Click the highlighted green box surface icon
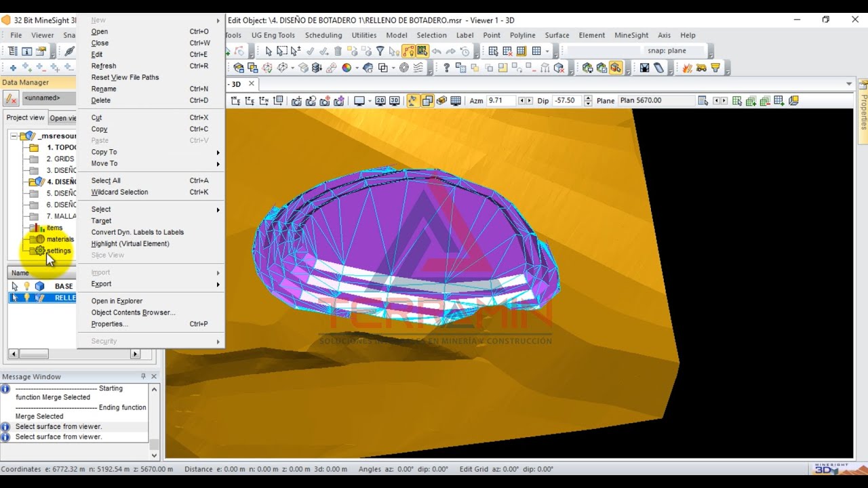This screenshot has height=488, width=868. 616,68
